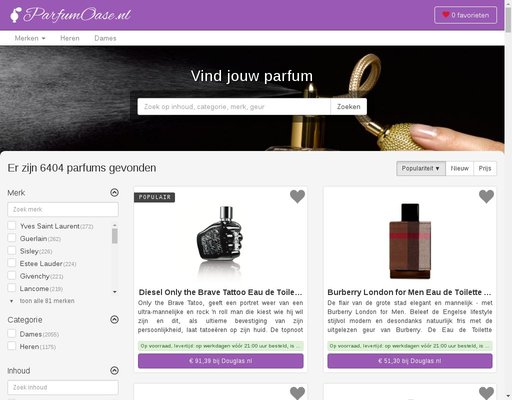
Task: Check the Yves Saint Laurent brand checkbox
Action: pyautogui.click(x=12, y=226)
